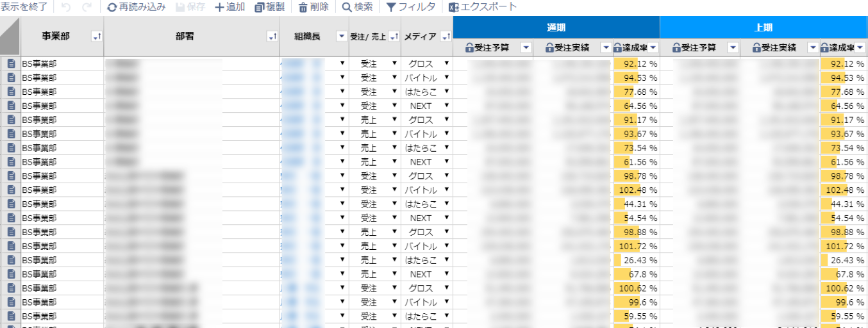Toggle sort on the メディア column
This screenshot has width=868, height=328.
tap(446, 37)
